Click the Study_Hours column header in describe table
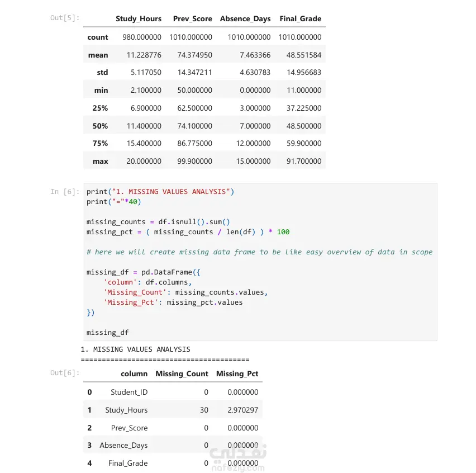Viewport: 476px width, 473px height. 139,19
